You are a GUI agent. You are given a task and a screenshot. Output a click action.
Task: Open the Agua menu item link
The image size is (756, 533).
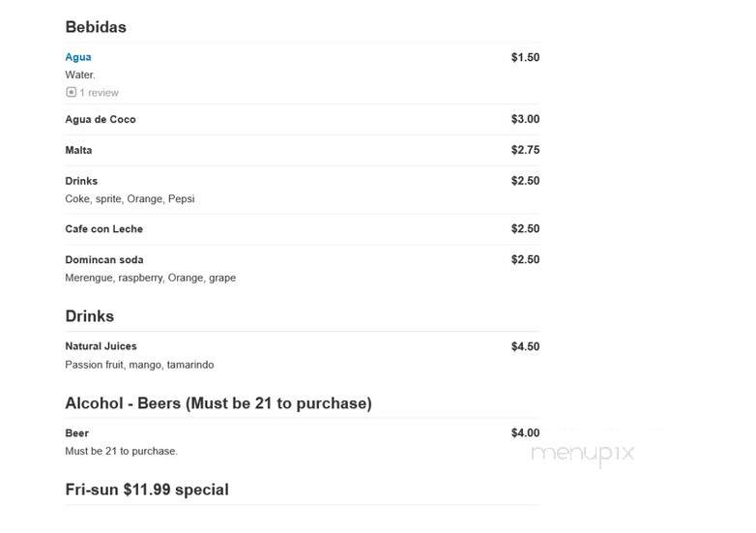pyautogui.click(x=78, y=57)
